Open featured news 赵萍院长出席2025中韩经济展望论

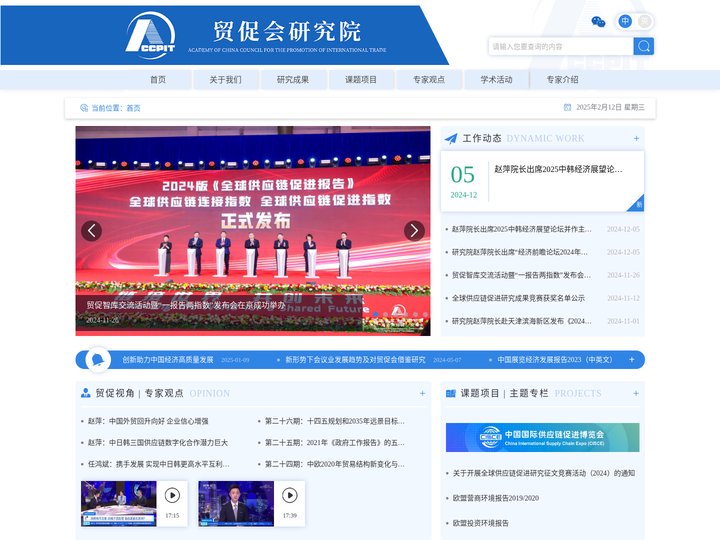(558, 169)
